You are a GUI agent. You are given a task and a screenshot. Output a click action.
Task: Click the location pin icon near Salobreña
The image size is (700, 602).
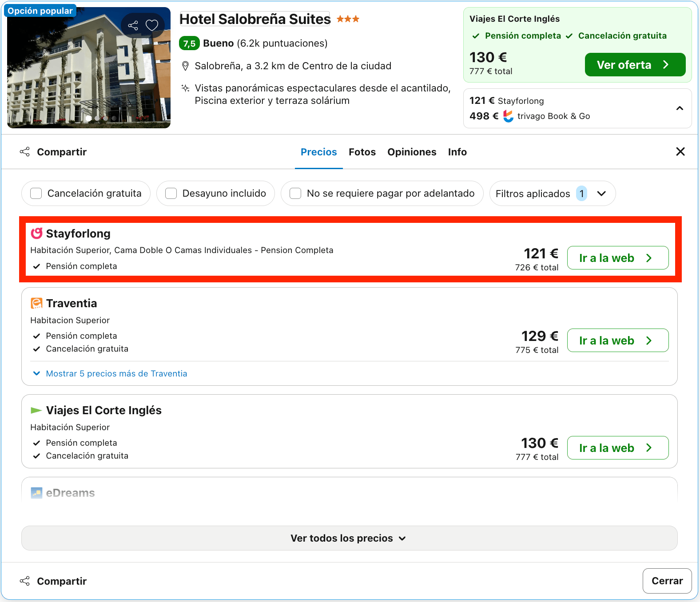coord(186,66)
